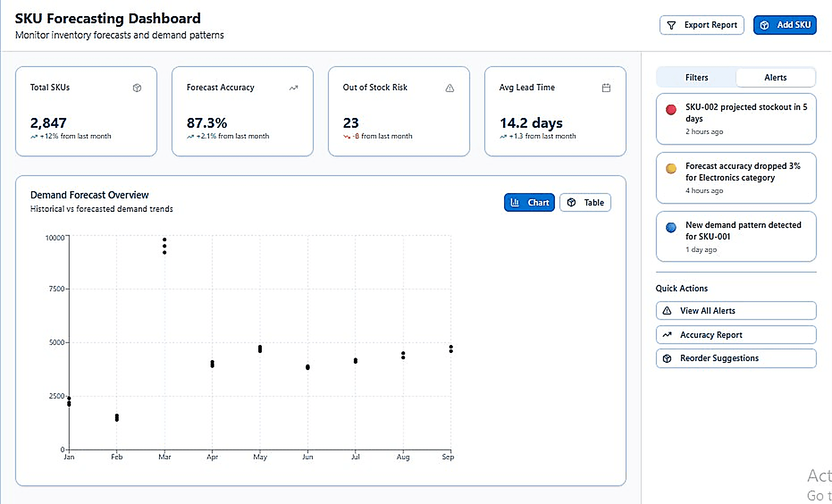
Task: Switch the forecast view to Table
Action: tap(585, 202)
